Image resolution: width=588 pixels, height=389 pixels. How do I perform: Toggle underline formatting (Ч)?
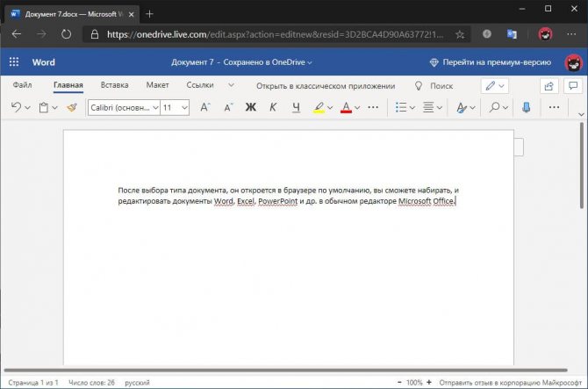coord(296,108)
